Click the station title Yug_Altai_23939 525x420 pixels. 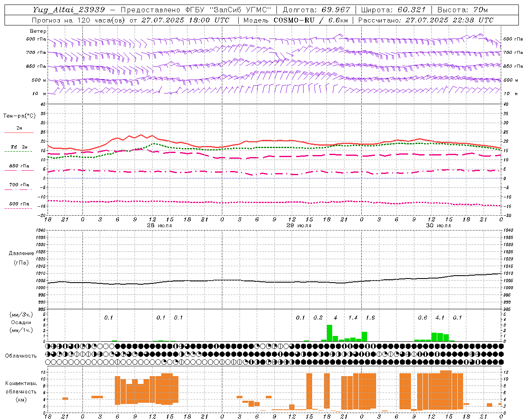[x=69, y=10]
